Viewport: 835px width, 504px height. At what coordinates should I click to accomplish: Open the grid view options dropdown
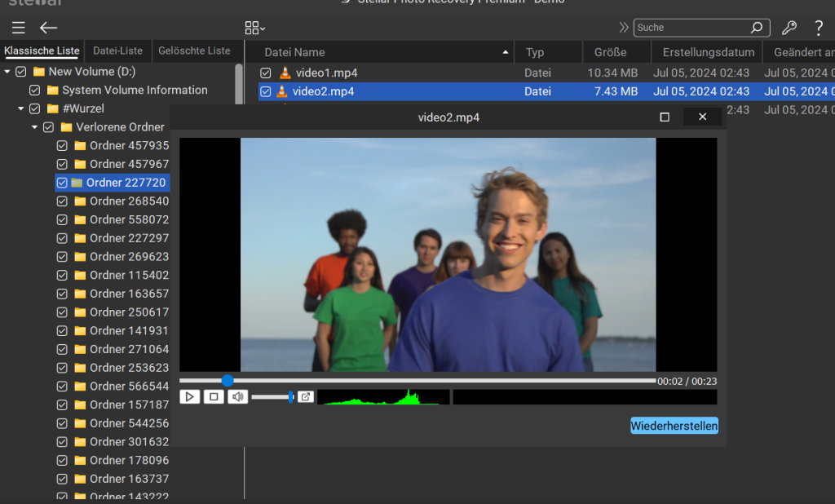(255, 28)
